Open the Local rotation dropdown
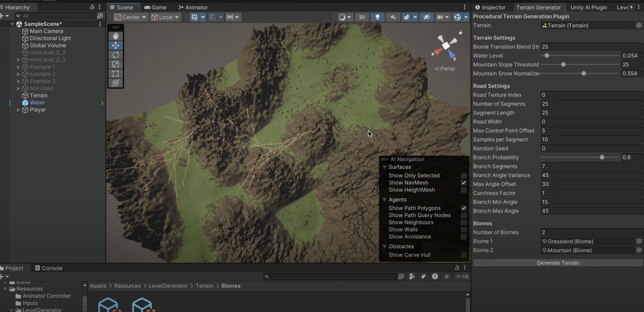 point(165,17)
